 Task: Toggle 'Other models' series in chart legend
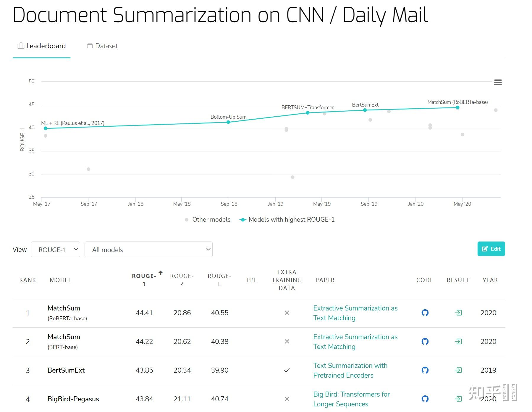(x=207, y=220)
